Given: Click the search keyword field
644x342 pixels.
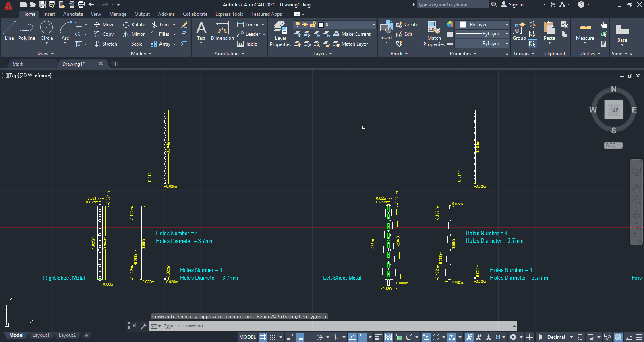Looking at the screenshot, I should coord(452,4).
